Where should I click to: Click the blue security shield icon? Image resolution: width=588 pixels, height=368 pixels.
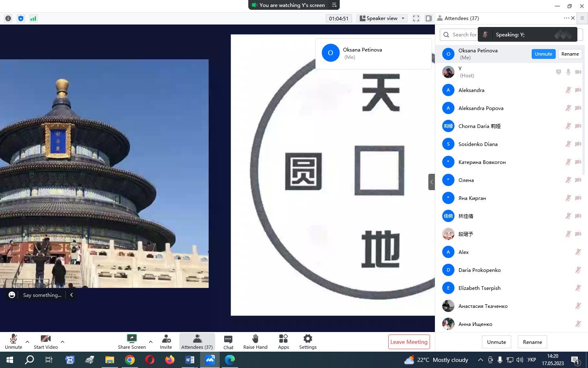[21, 18]
